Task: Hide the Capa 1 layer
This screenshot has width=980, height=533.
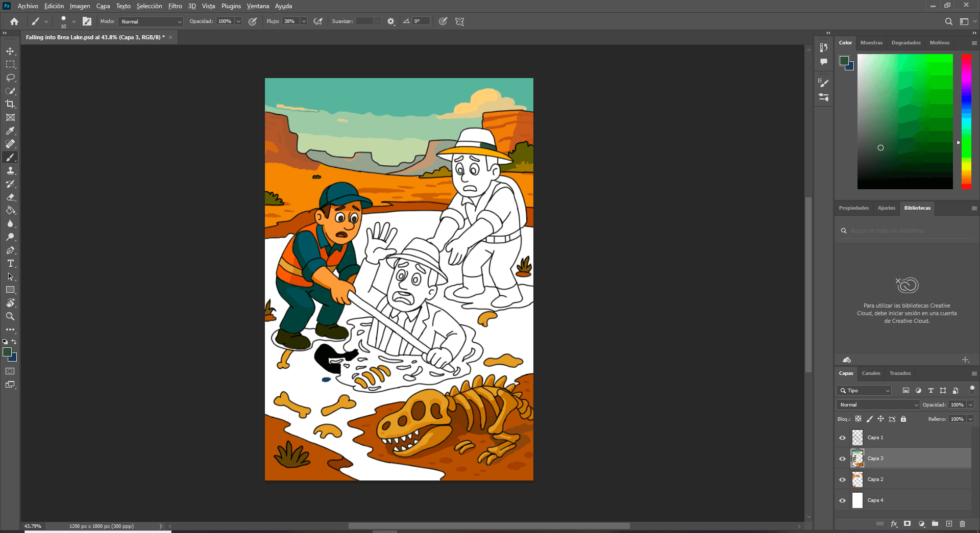Action: coord(842,438)
